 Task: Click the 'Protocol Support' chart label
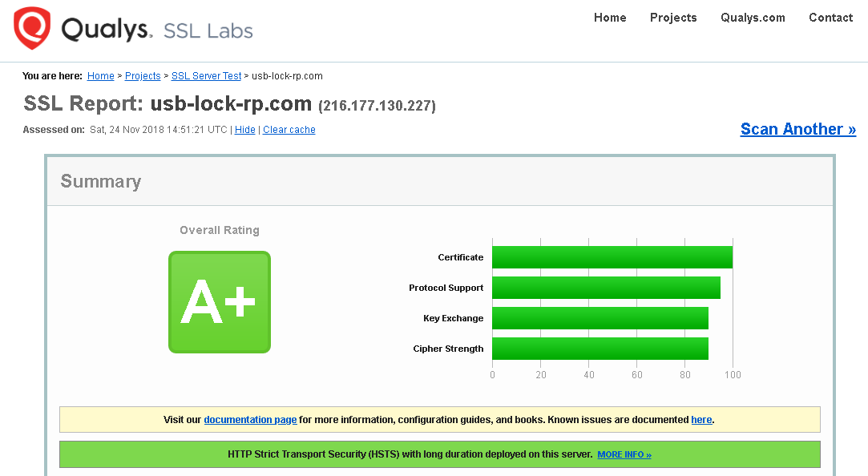click(x=446, y=288)
